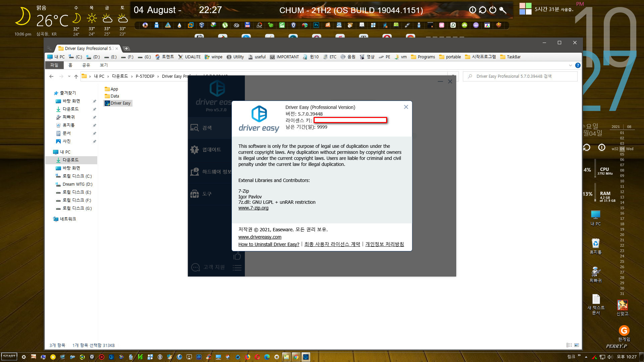Open the Driver Easy Scan (검색) tab icon
This screenshot has width=644, height=362.
click(195, 128)
